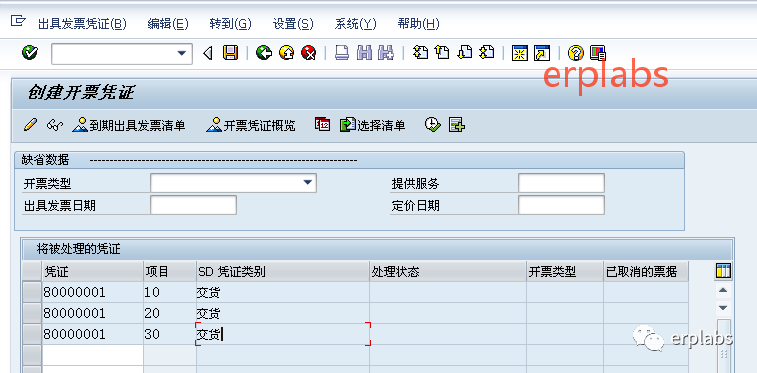Click the red calendar icon

pos(322,124)
